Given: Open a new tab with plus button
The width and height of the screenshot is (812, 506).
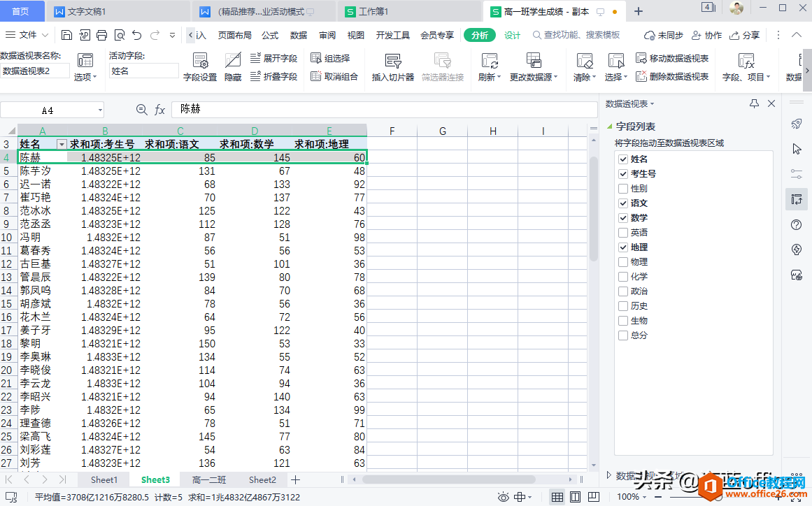Looking at the screenshot, I should (639, 11).
